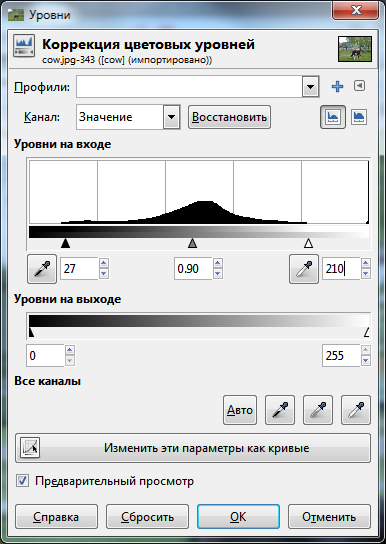This screenshot has height=544, width=386.
Task: Toggle Предварительный просмотр checkbox
Action: pos(23,481)
